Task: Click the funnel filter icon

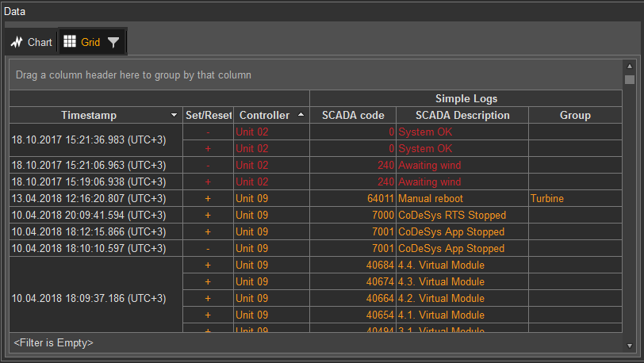Action: click(x=113, y=43)
